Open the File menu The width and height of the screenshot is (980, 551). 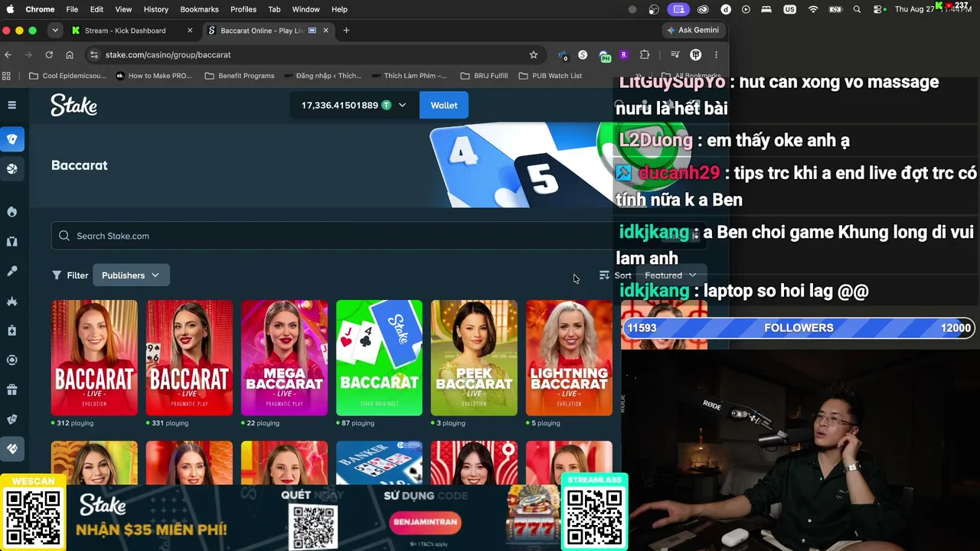(x=72, y=9)
